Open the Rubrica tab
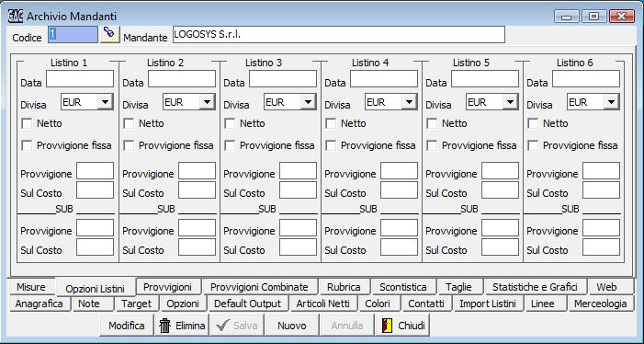This screenshot has height=344, width=644. 345,287
